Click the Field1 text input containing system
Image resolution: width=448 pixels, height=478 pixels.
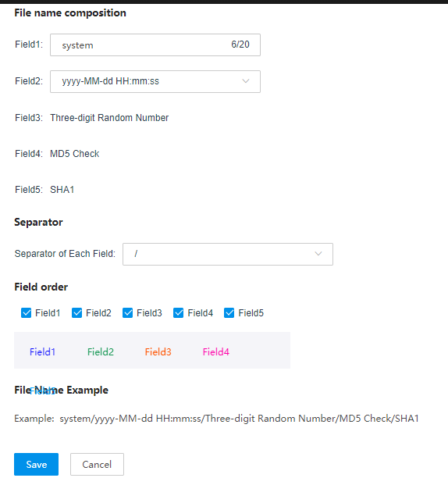coord(155,45)
